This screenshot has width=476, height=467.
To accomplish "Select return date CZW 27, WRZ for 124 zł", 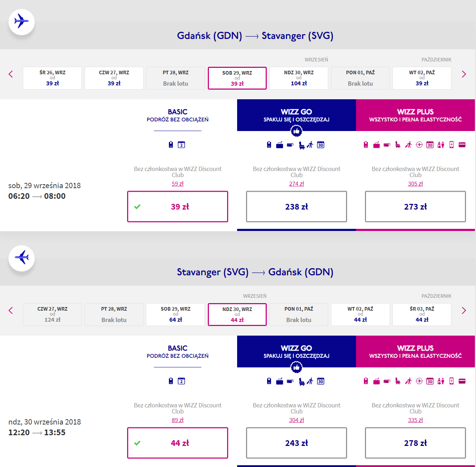I will pyautogui.click(x=52, y=314).
